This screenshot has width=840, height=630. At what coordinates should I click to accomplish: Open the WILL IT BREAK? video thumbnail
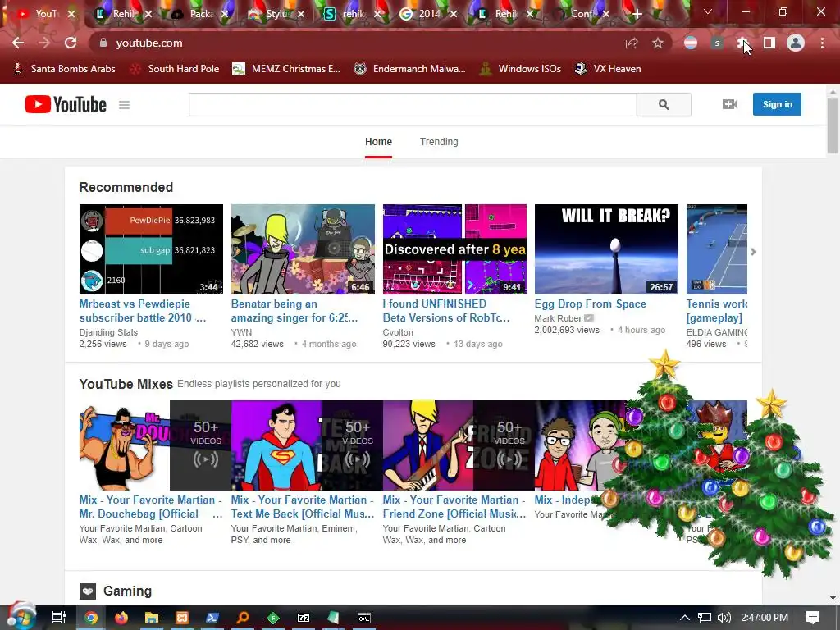(x=606, y=249)
